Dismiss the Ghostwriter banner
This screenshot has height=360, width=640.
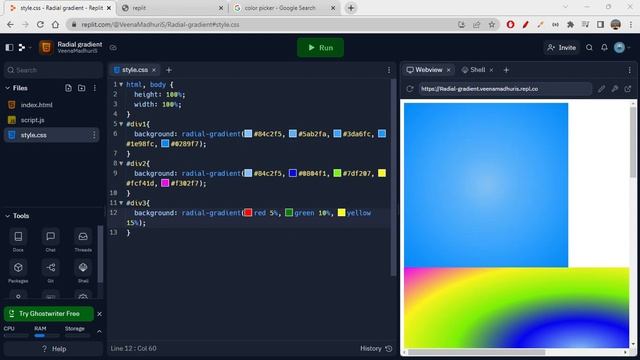tap(99, 314)
